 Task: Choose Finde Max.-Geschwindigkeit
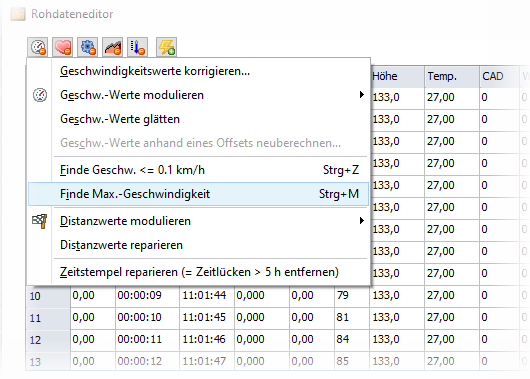click(x=198, y=194)
